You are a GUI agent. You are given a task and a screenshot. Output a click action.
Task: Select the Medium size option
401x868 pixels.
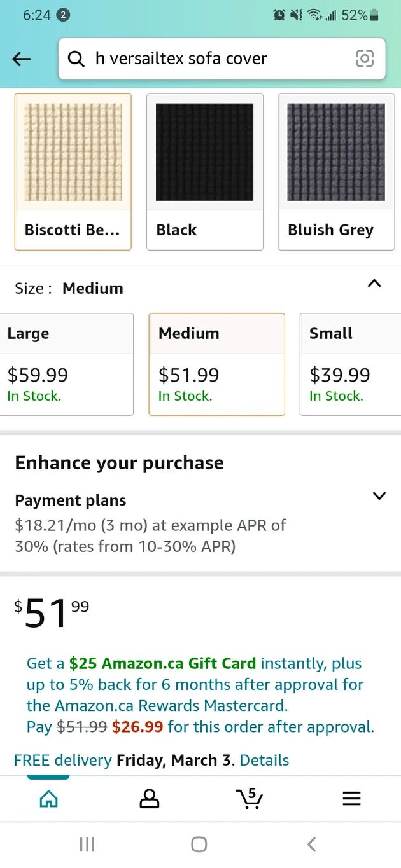(216, 364)
